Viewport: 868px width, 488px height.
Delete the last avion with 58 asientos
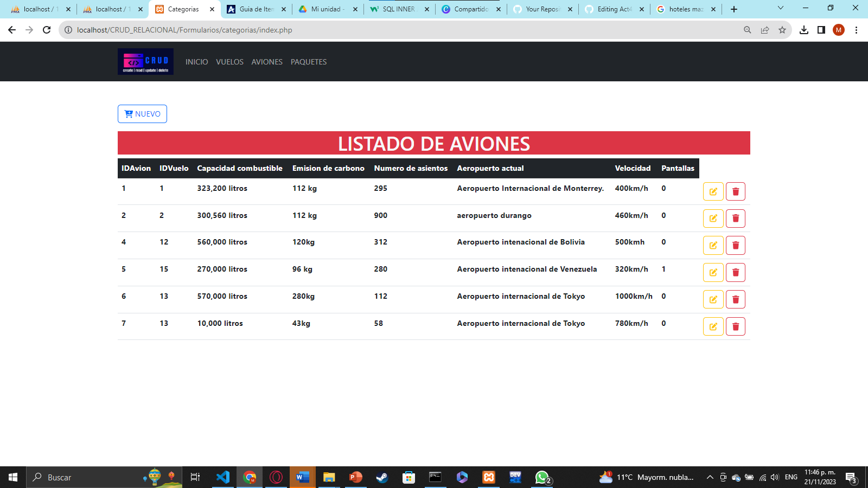(x=736, y=326)
